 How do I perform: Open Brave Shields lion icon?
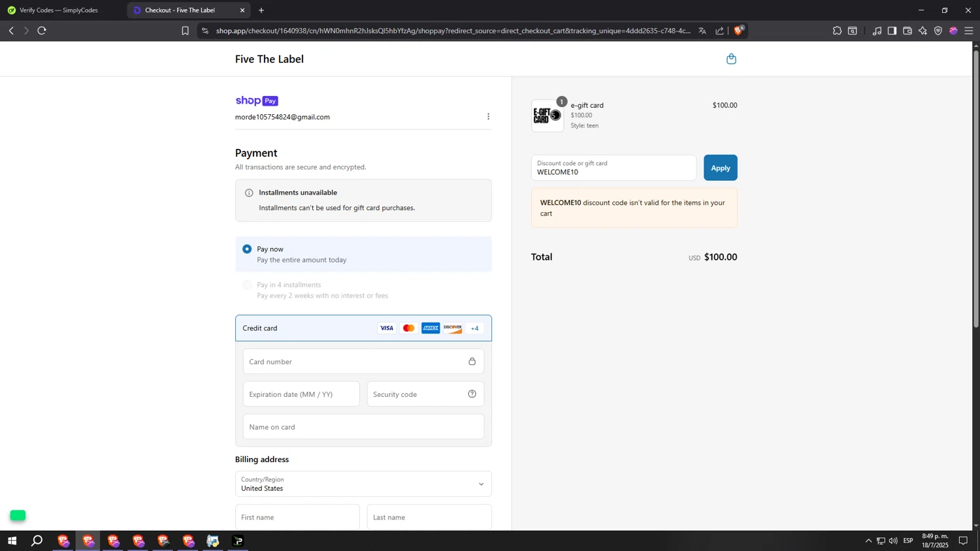(x=739, y=30)
